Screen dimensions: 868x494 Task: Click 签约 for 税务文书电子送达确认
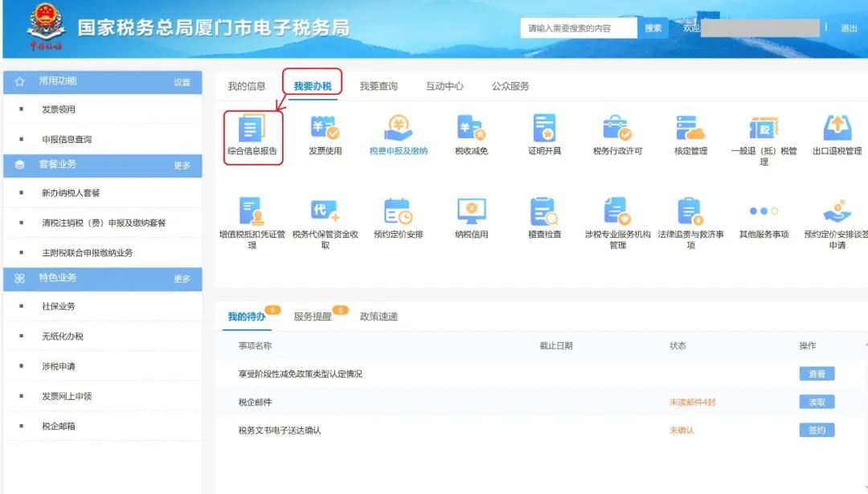point(816,430)
